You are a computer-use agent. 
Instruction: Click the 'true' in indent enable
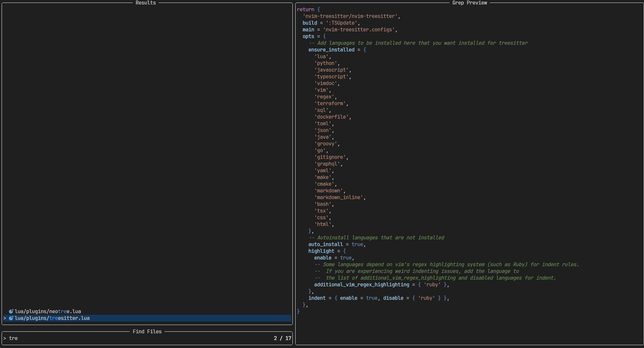pos(371,298)
